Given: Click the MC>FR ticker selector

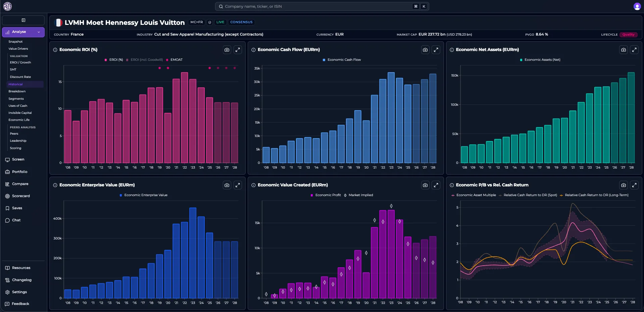Looking at the screenshot, I should (x=197, y=22).
